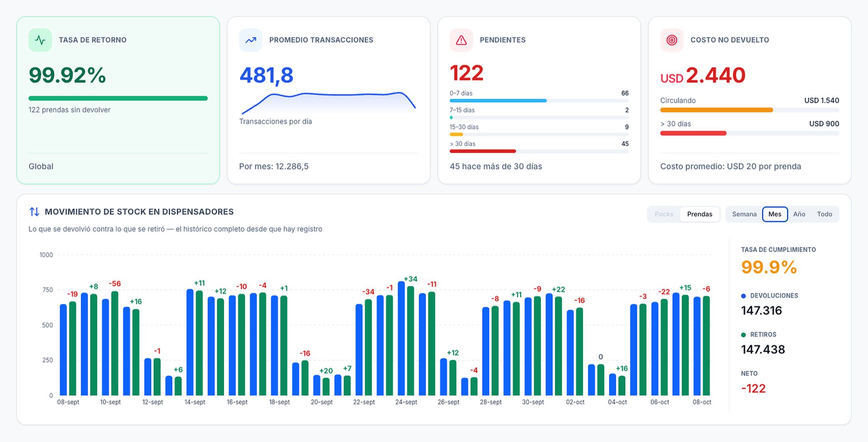
Task: Click the '122 prendas sin devolver' text
Action: click(69, 110)
